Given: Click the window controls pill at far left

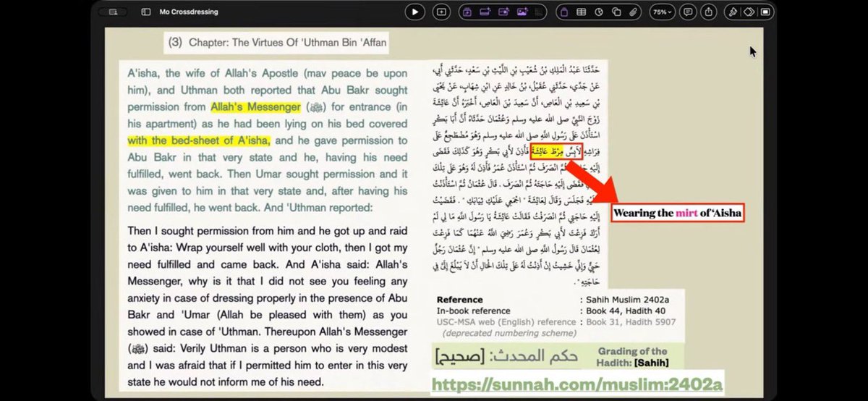Looking at the screenshot, I should point(114,12).
